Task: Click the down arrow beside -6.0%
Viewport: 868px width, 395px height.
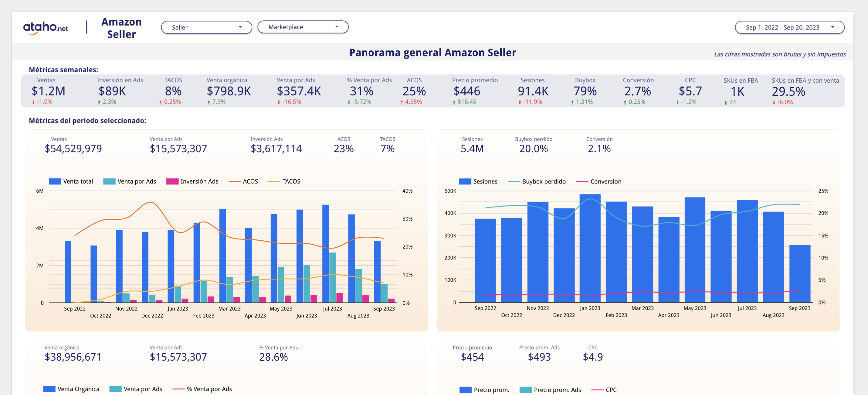Action: (x=774, y=102)
